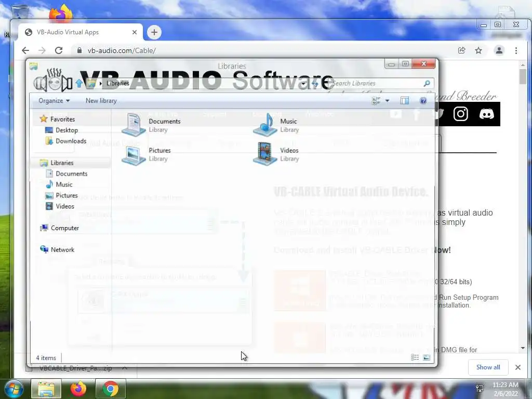Click the network tray icon
This screenshot has height=399, width=532.
[x=480, y=389]
